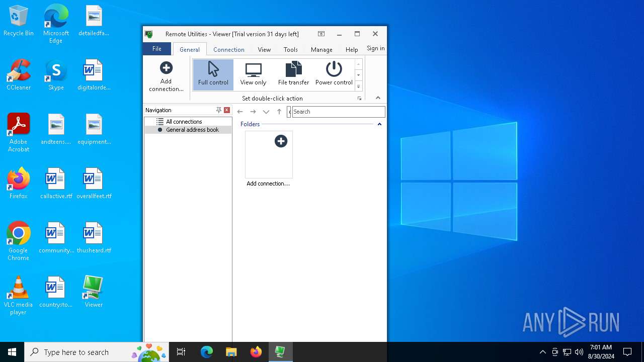Switch to the Connection tab
This screenshot has width=644, height=362.
coord(229,49)
